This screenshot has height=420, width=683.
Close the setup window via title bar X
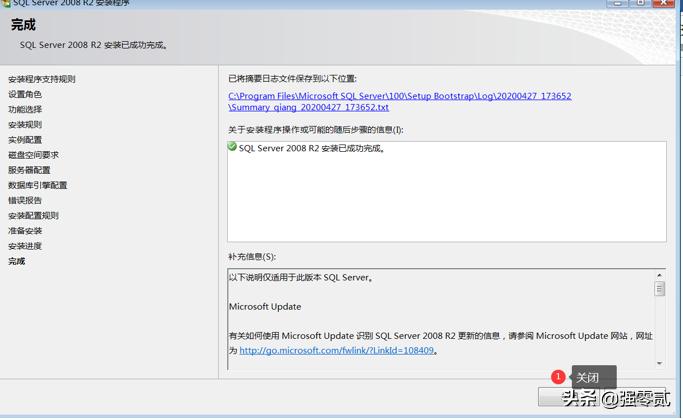(663, 3)
